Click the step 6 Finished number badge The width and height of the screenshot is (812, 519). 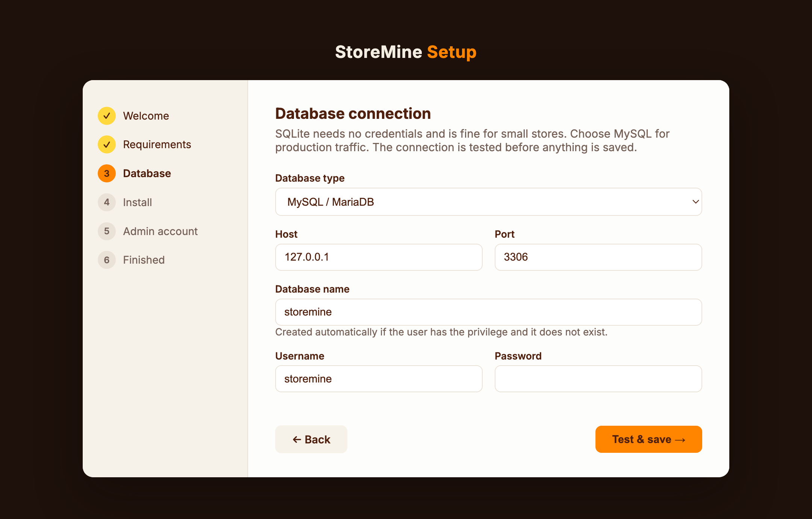click(x=107, y=260)
